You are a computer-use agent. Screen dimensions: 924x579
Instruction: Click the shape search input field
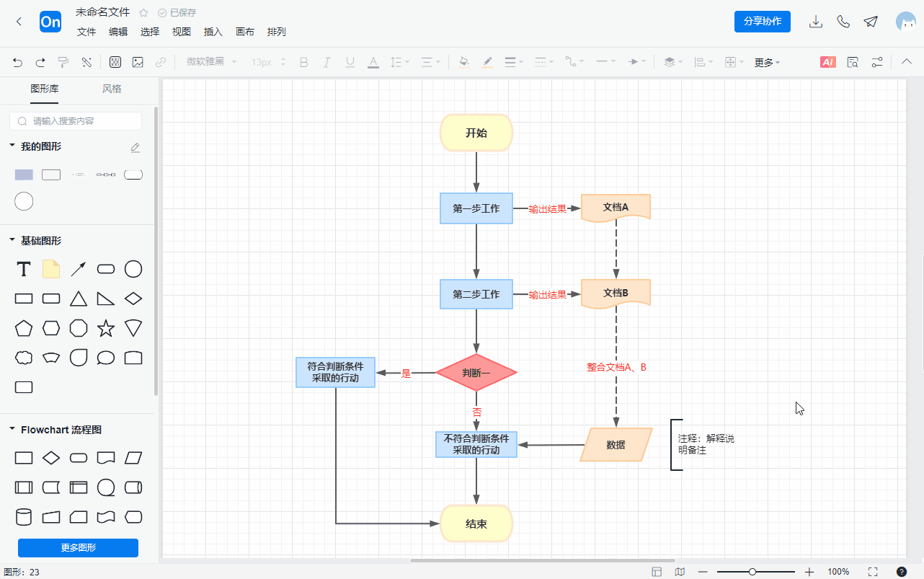point(76,121)
